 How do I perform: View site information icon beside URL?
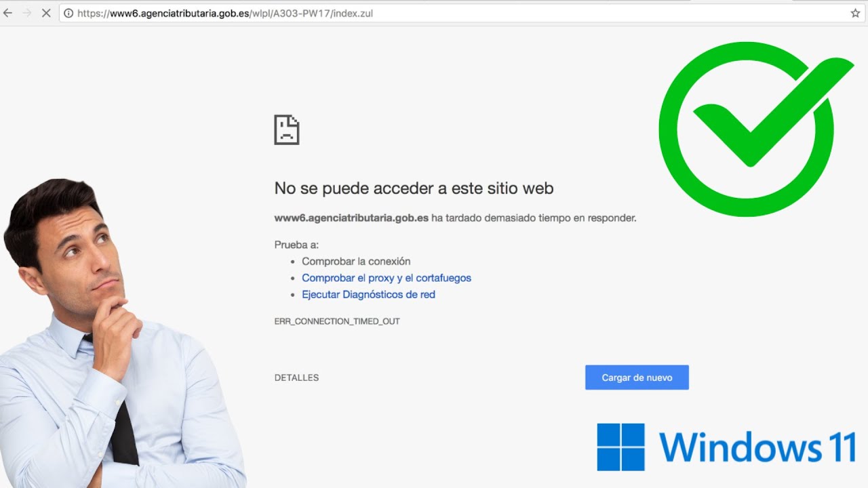[68, 13]
